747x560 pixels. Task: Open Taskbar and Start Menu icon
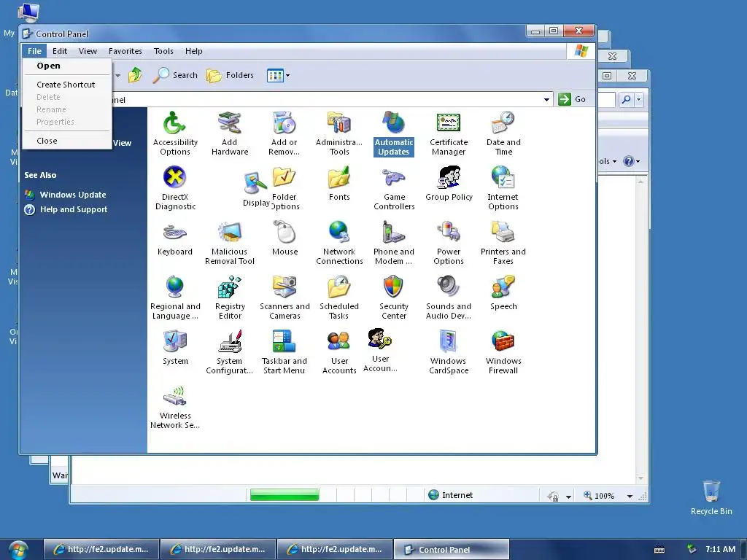click(285, 352)
